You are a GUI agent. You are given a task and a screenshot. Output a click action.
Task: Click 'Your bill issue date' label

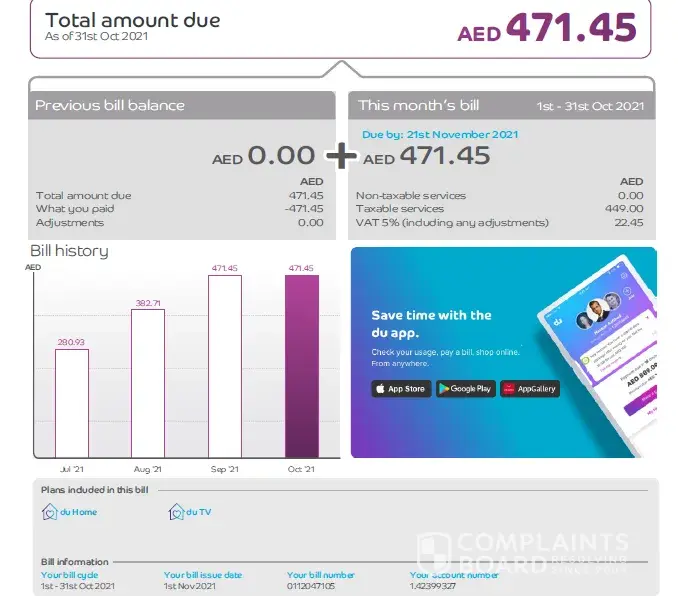tap(203, 575)
